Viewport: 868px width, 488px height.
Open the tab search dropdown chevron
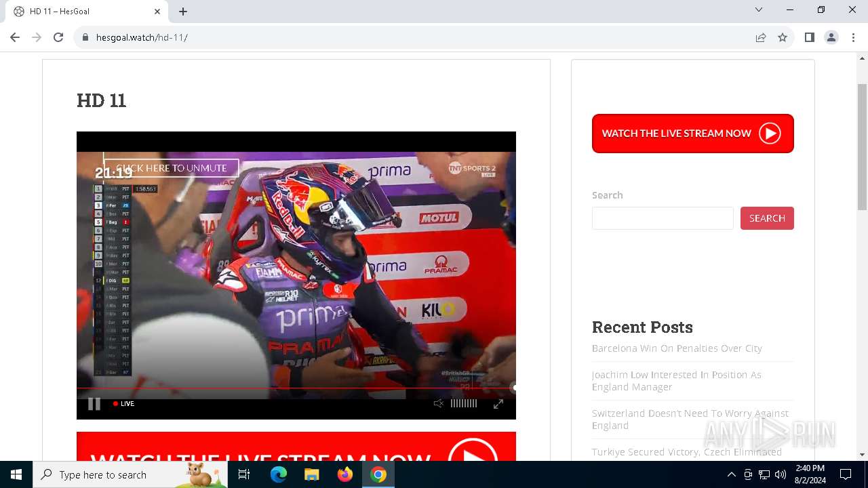click(x=759, y=9)
